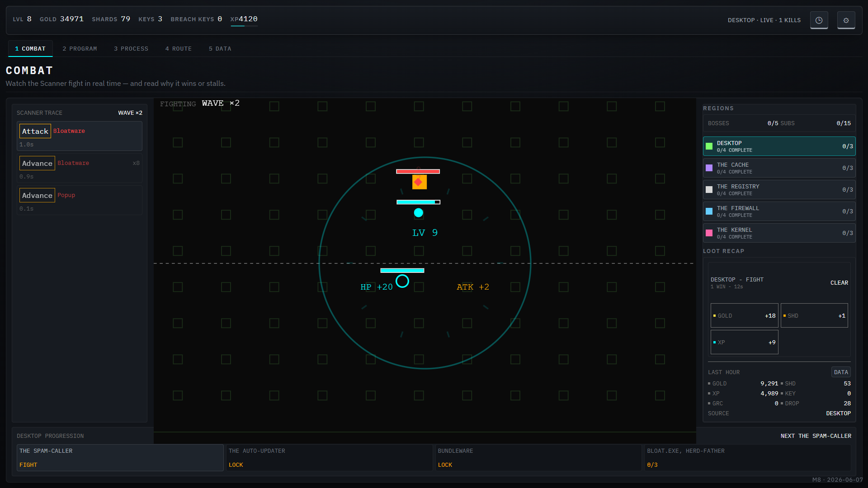Click the SHD +1 loot tile
The width and height of the screenshot is (868, 488).
point(814,316)
